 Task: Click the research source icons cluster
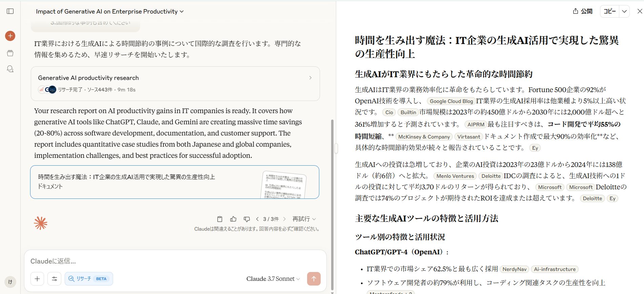coord(47,90)
